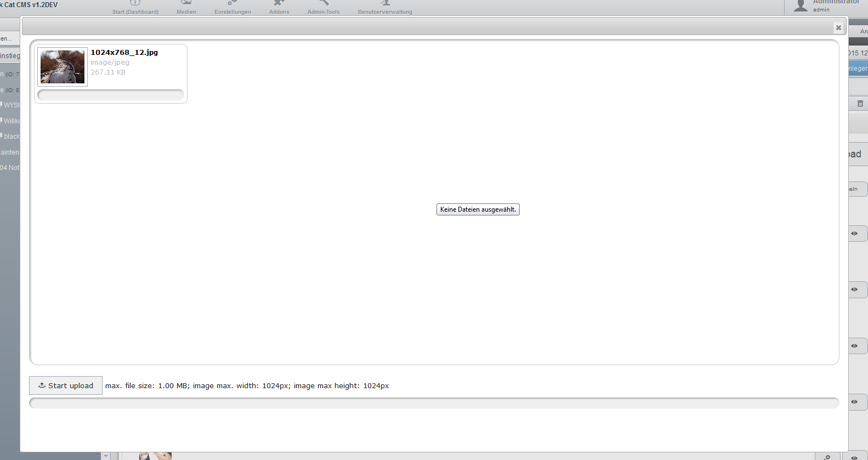Open Einstellungen gear icon
This screenshot has width=868, height=460.
[x=232, y=3]
